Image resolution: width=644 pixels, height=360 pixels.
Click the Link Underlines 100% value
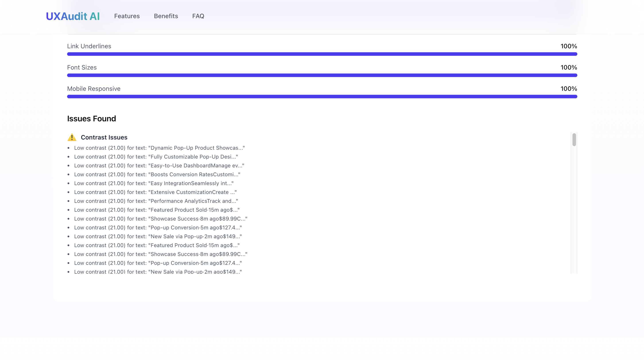568,46
